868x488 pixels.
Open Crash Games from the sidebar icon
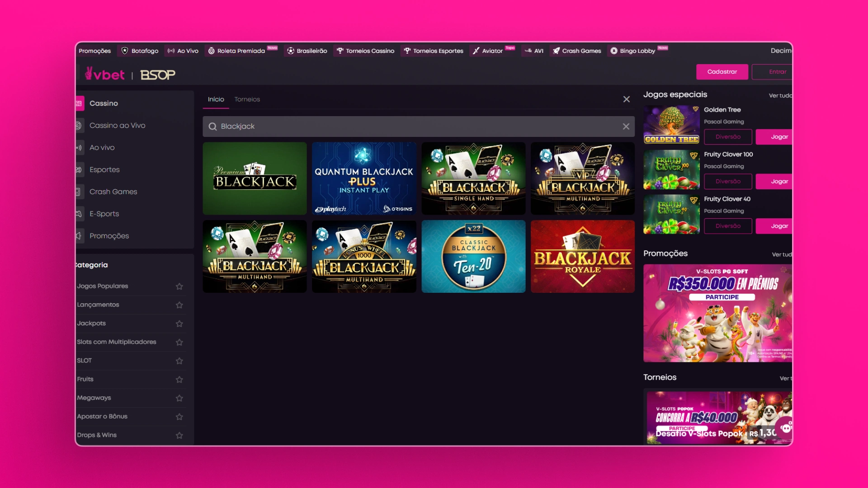pos(79,192)
